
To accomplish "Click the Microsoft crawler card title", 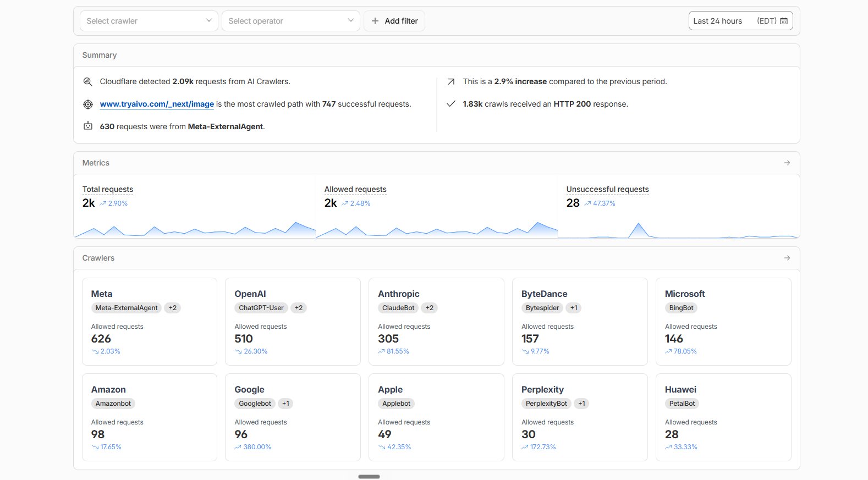I will (x=685, y=294).
